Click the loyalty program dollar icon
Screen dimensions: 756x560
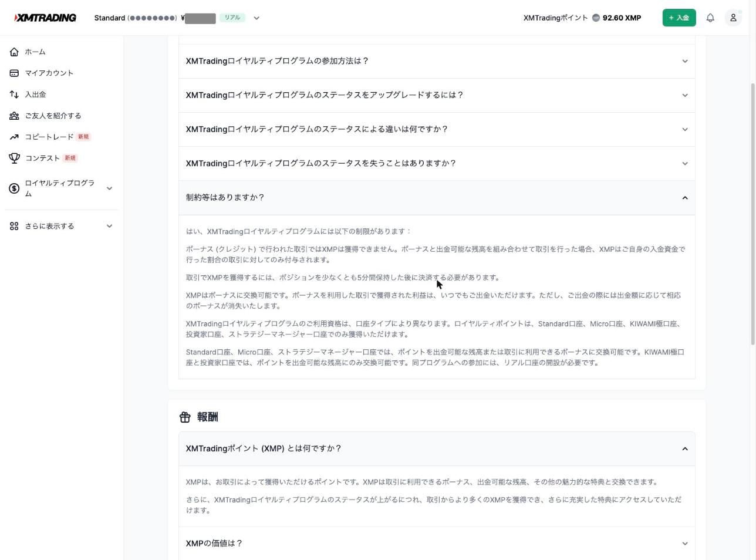[14, 188]
